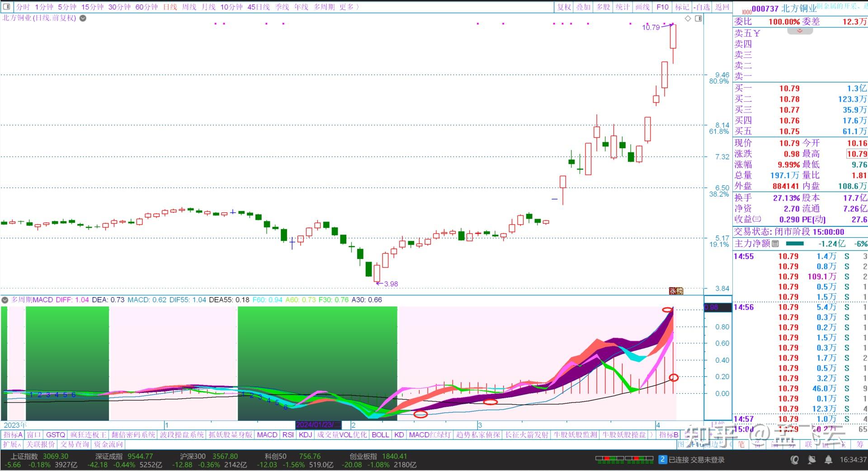Click the candlestick chart icon in top-left corner

pyautogui.click(x=6, y=6)
